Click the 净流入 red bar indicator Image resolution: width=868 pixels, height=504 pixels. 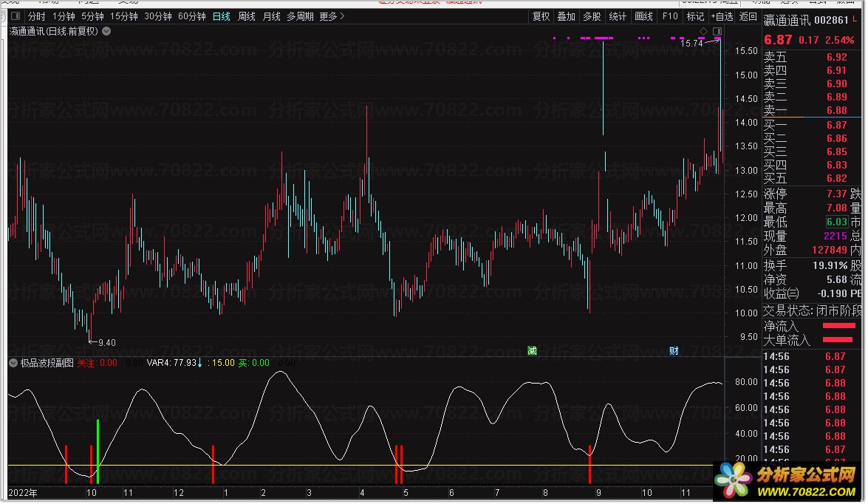(x=838, y=326)
